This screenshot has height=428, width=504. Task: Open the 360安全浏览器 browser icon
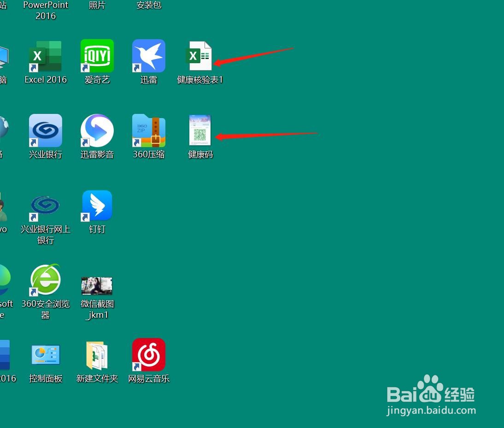click(45, 280)
